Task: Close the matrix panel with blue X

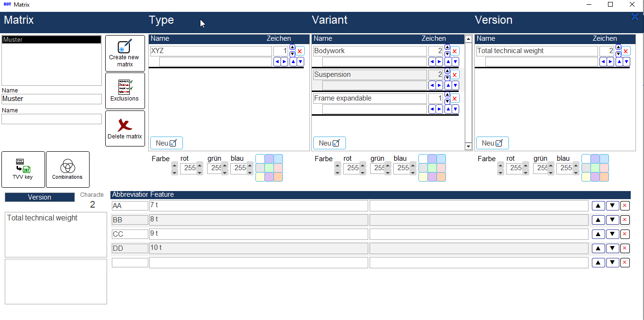Action: tap(635, 17)
